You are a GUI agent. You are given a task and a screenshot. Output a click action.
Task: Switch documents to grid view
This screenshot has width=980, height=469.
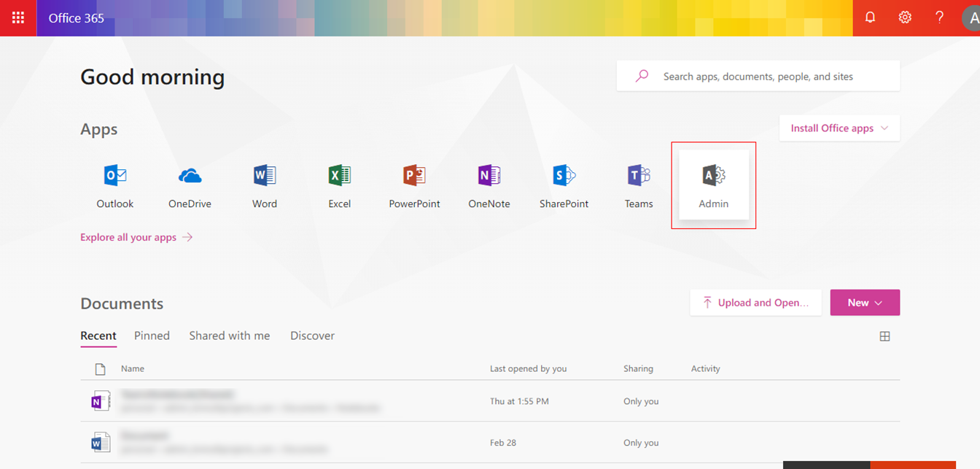pyautogui.click(x=884, y=336)
